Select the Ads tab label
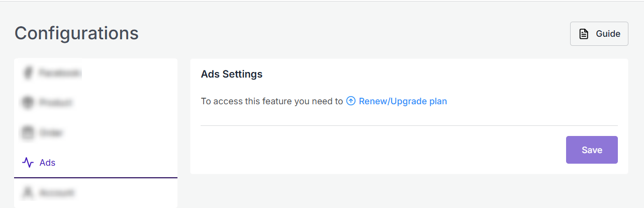This screenshot has width=644, height=208. click(47, 163)
